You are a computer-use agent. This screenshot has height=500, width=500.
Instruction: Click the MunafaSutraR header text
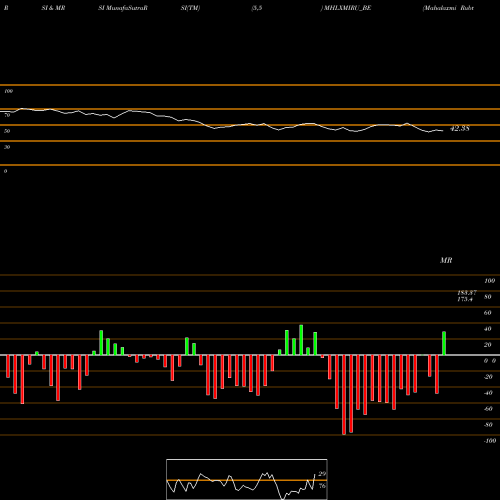point(126,8)
